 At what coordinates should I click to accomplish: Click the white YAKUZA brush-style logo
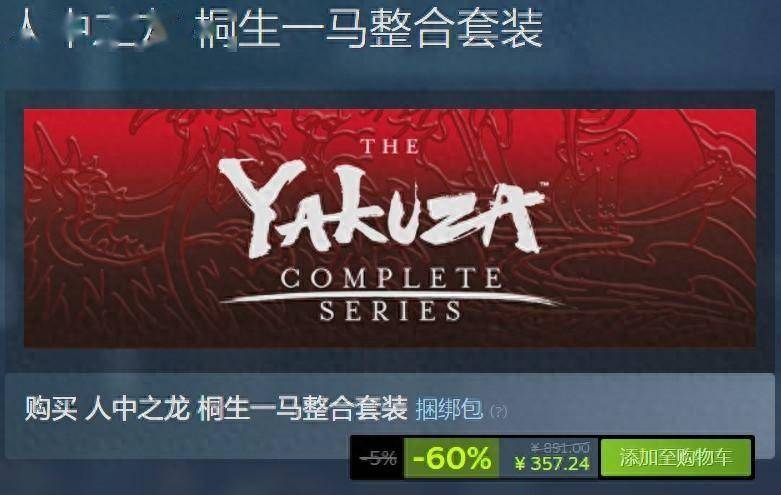(381, 208)
